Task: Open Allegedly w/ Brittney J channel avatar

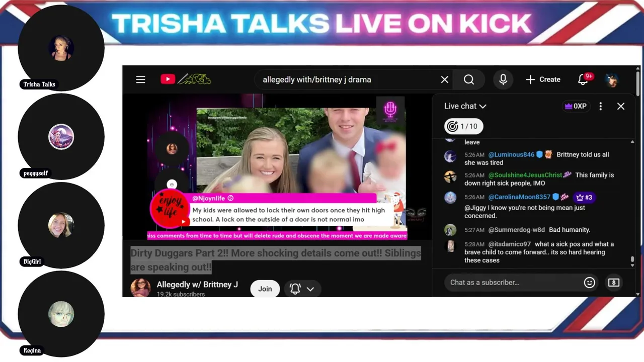Action: pyautogui.click(x=140, y=288)
